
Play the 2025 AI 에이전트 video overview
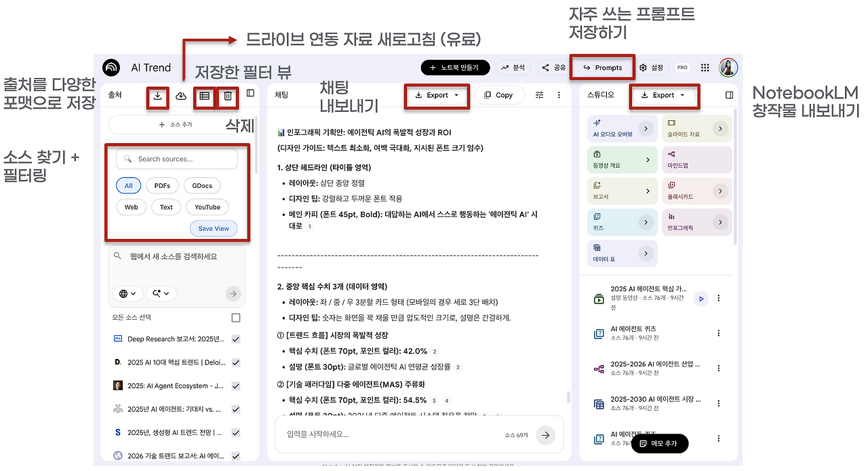(701, 298)
